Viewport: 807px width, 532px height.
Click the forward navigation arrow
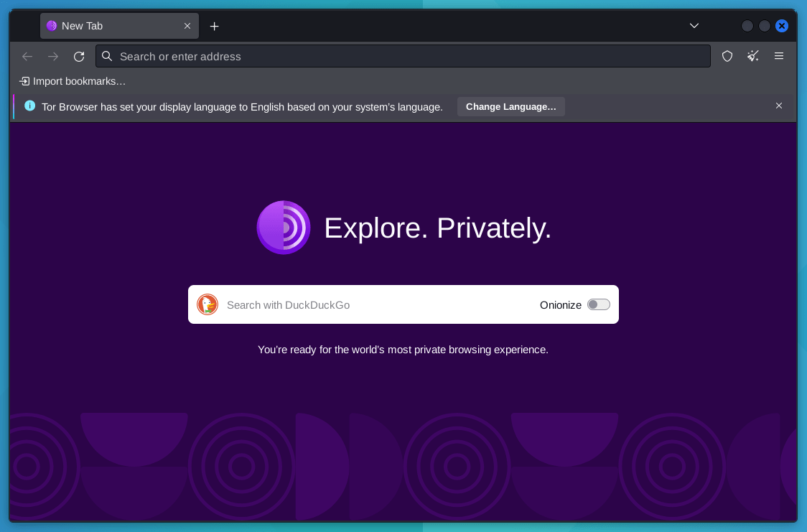53,56
